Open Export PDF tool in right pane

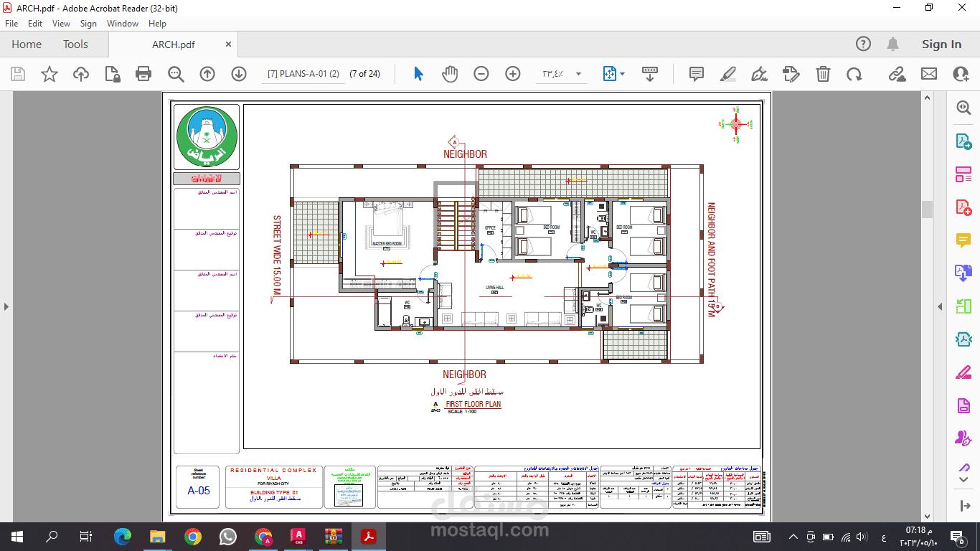pyautogui.click(x=963, y=141)
